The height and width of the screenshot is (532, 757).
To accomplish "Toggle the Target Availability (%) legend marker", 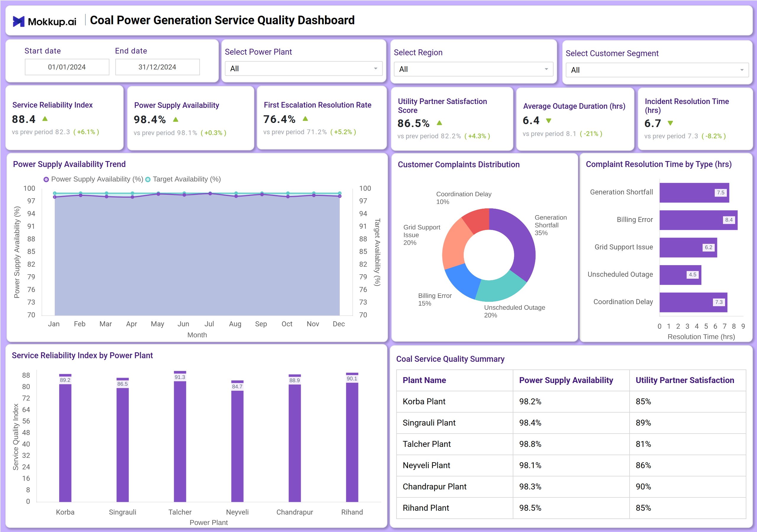I will coord(148,179).
